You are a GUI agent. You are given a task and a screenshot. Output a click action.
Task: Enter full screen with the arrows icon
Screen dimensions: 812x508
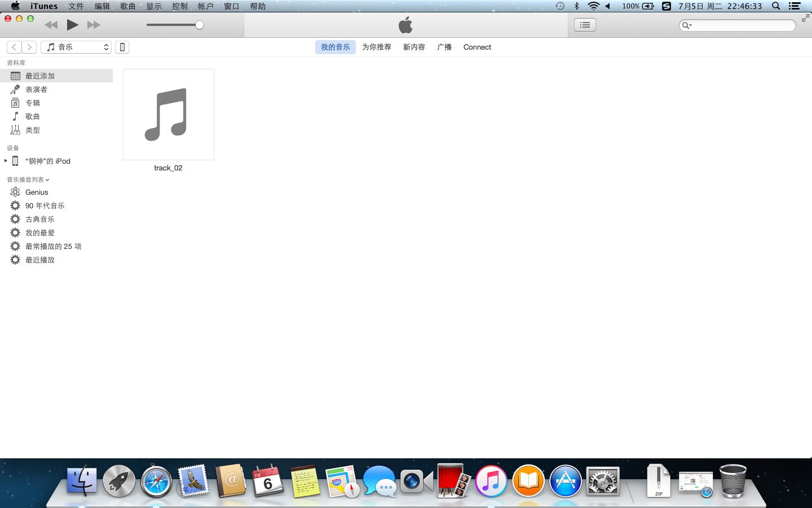coord(805,19)
